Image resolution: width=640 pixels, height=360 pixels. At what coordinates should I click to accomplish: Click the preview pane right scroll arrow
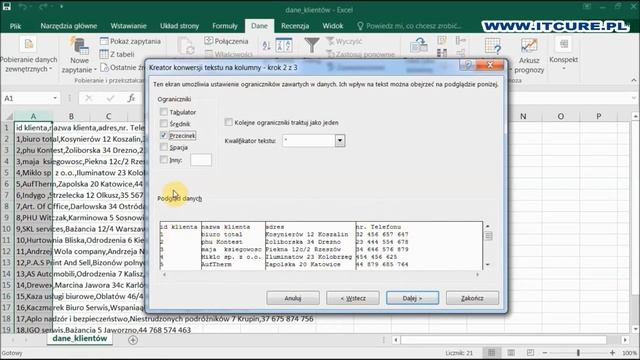pyautogui.click(x=477, y=275)
